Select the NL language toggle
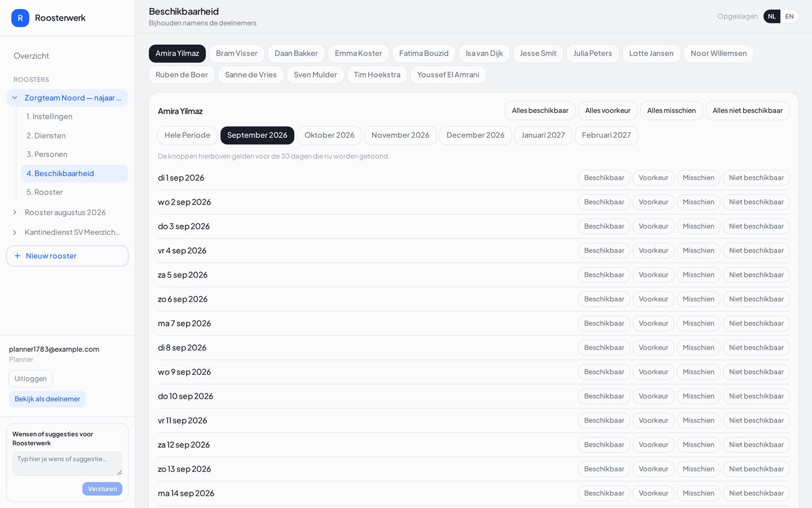The image size is (812, 508). (x=772, y=16)
